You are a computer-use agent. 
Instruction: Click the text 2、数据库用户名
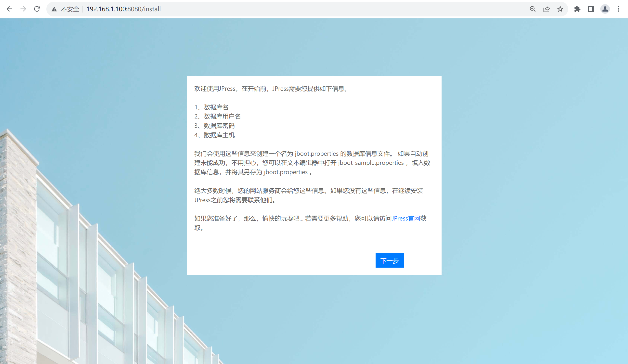click(218, 117)
